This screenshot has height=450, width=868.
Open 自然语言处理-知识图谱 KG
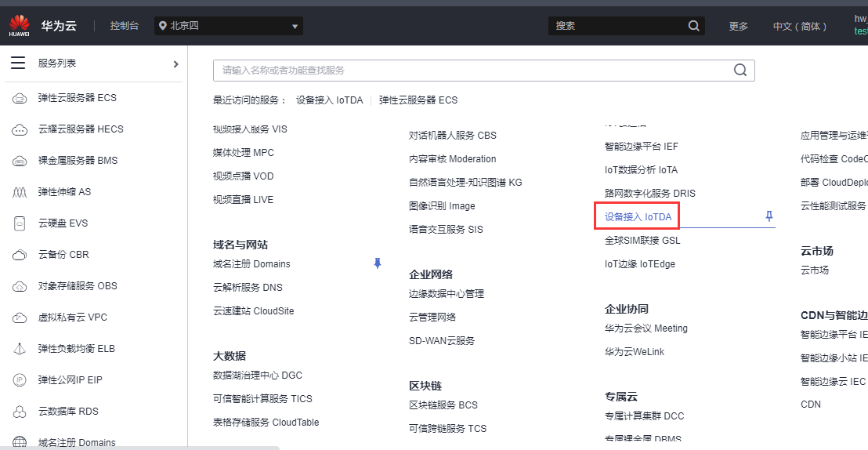point(465,183)
